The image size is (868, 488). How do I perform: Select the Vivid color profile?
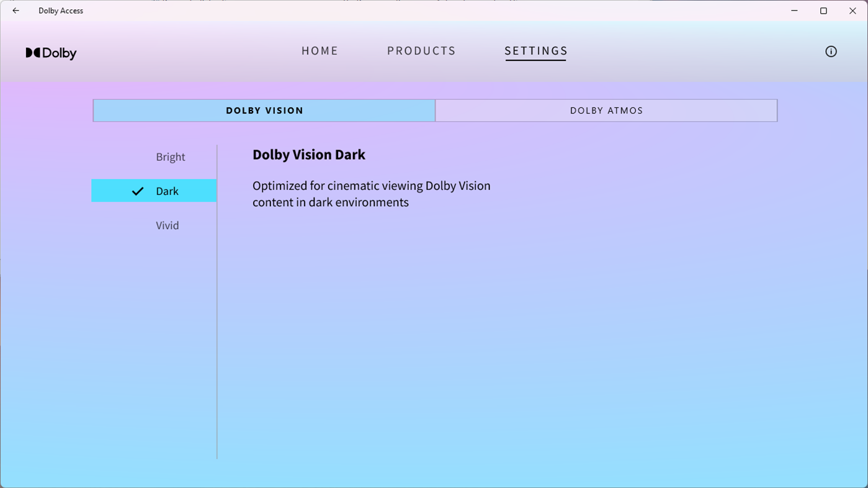tap(167, 225)
